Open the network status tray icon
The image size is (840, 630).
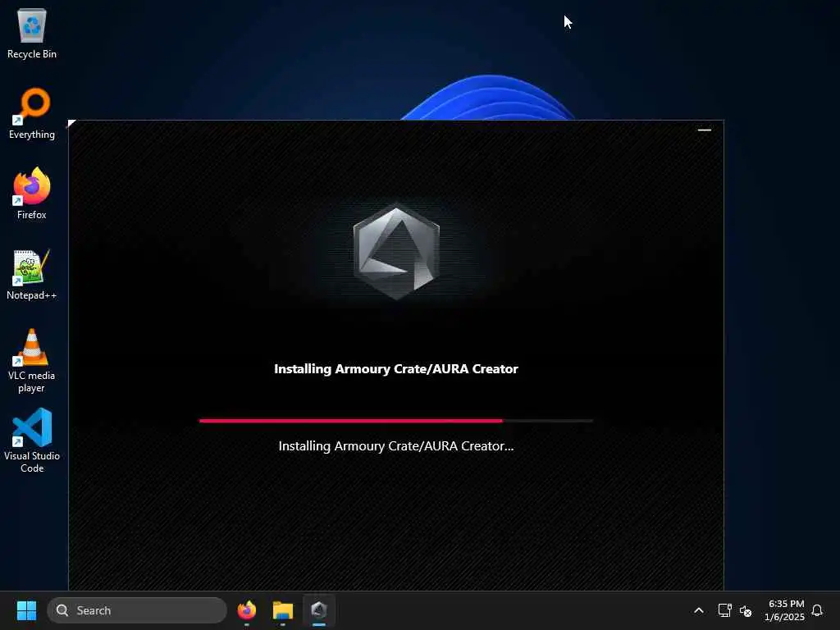(724, 610)
